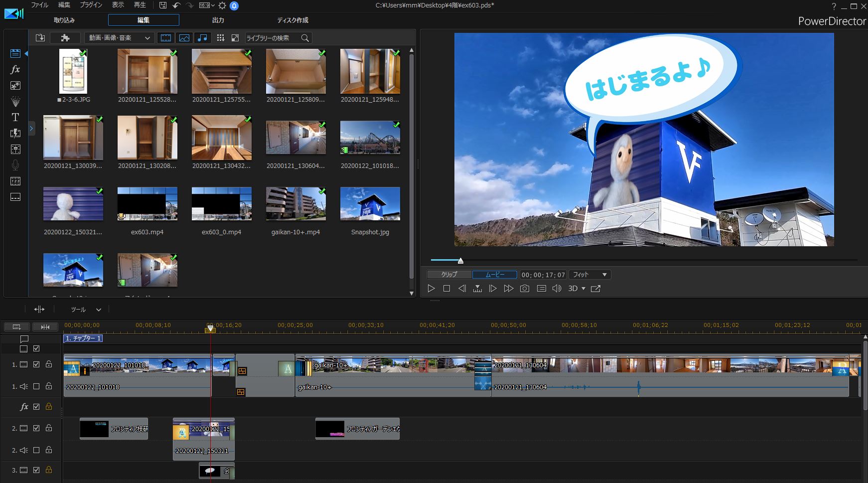Expand the library side panel arrow

(x=31, y=129)
